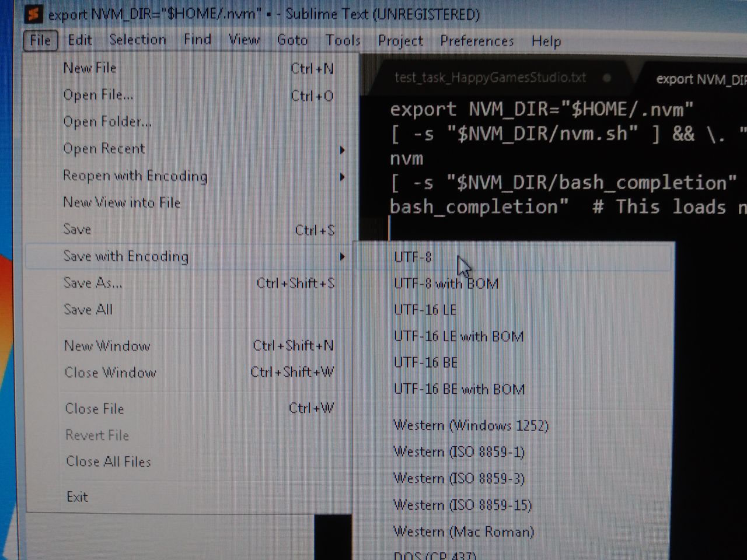Viewport: 747px width, 560px height.
Task: Choose New File from File menu
Action: [x=190, y=68]
